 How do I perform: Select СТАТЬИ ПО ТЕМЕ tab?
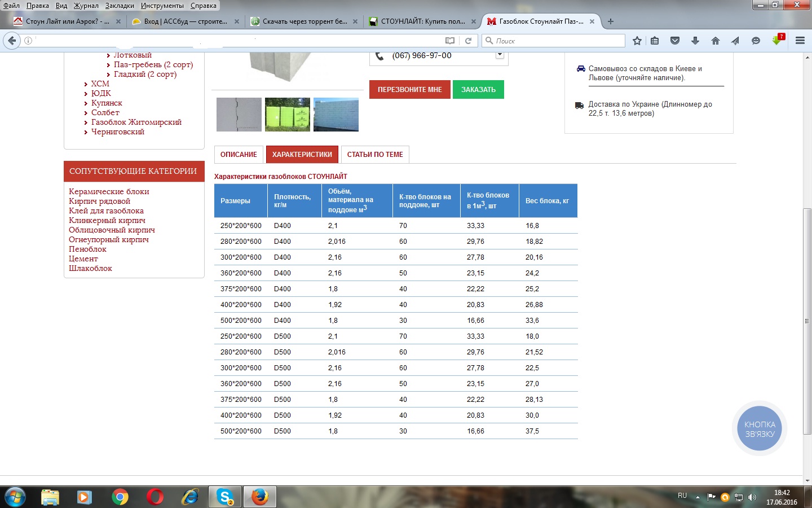(375, 155)
